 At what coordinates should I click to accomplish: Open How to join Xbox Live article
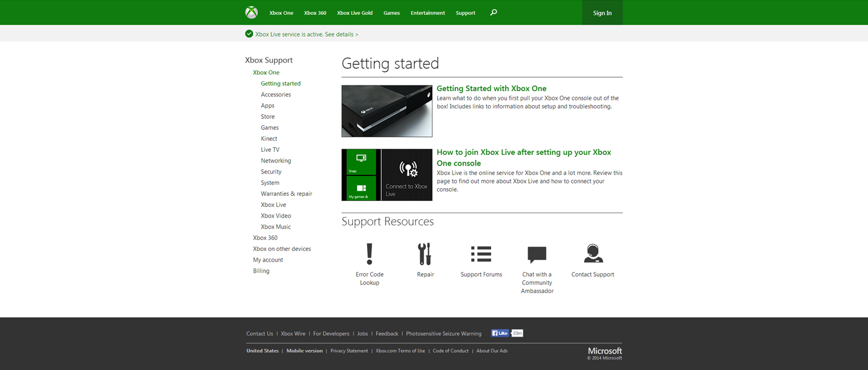524,157
